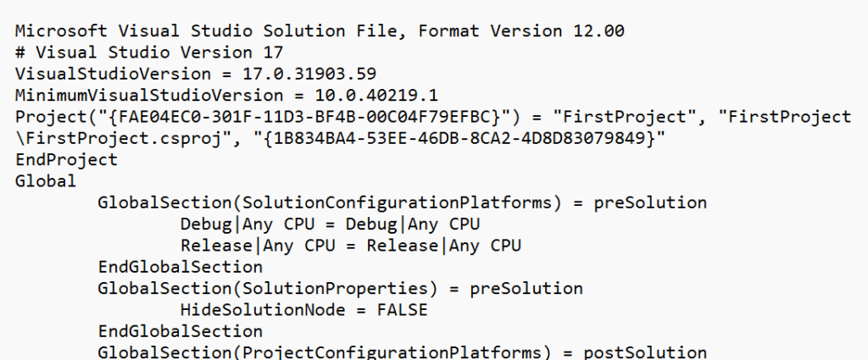868x360 pixels.
Task: Click the MinimumVisualStudioVersion value 10.0.40219.1
Action: click(376, 96)
